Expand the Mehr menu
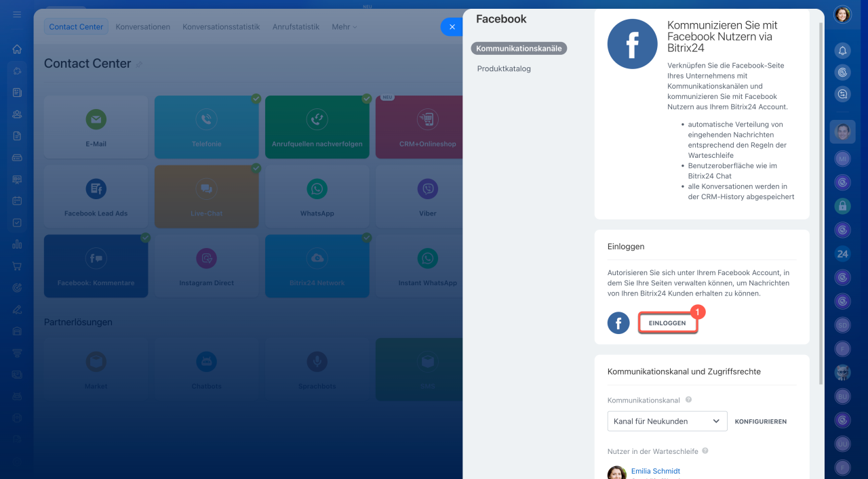This screenshot has width=868, height=479. (x=344, y=27)
